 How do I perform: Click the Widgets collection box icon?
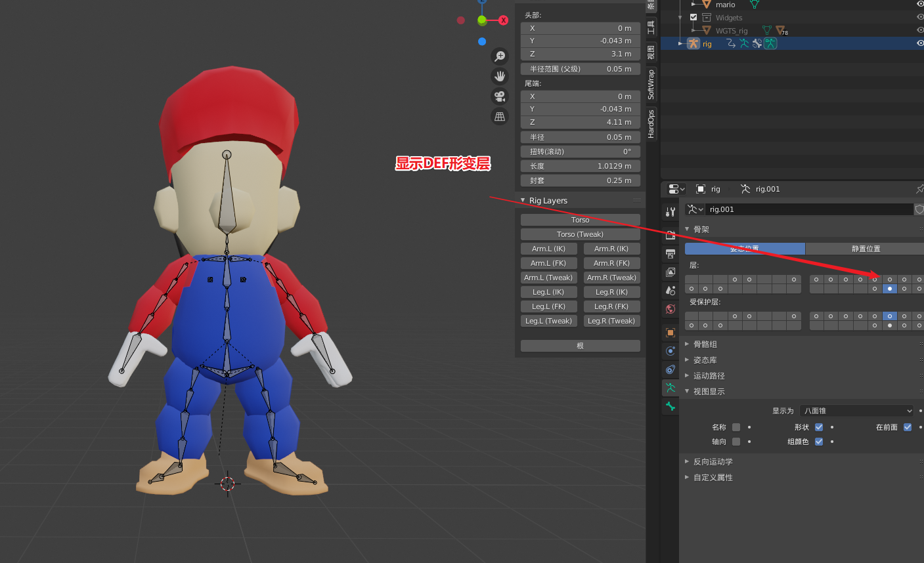tap(707, 18)
